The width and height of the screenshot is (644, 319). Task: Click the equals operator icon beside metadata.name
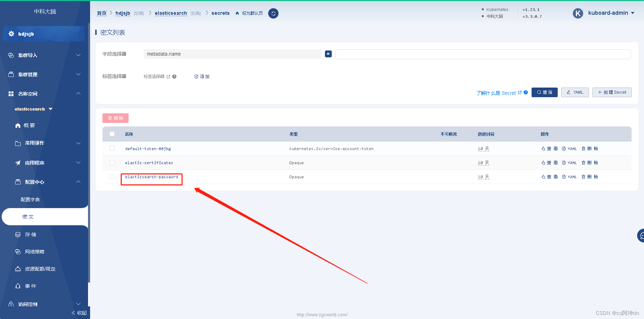point(328,54)
